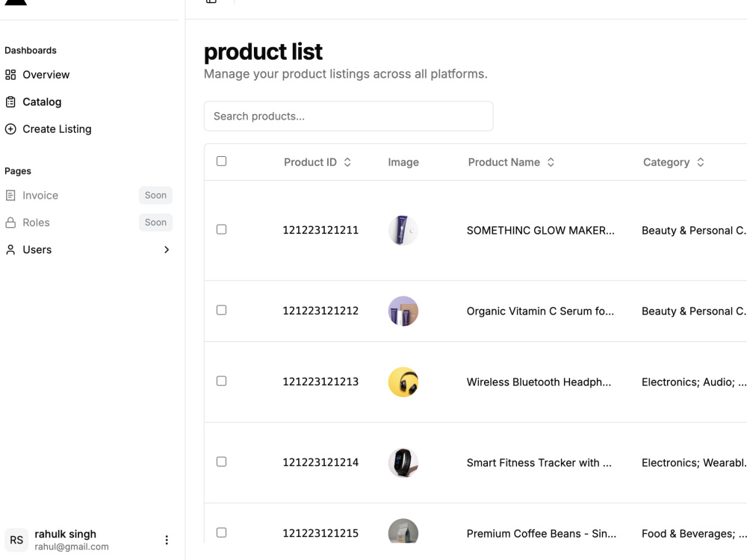This screenshot has height=560, width=747.
Task: Check the box for product 121223121214
Action: (x=222, y=461)
